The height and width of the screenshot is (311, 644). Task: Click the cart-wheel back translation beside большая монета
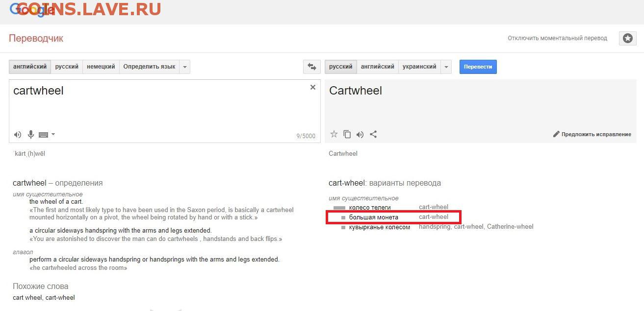434,217
